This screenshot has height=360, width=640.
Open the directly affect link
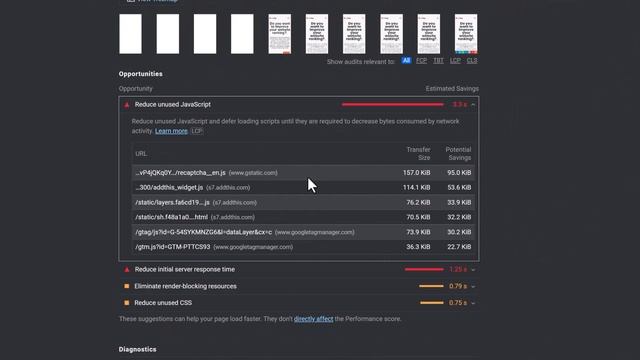(313, 319)
